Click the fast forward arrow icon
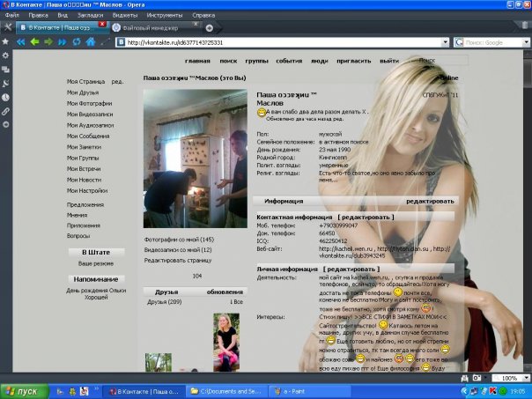 coord(63,42)
